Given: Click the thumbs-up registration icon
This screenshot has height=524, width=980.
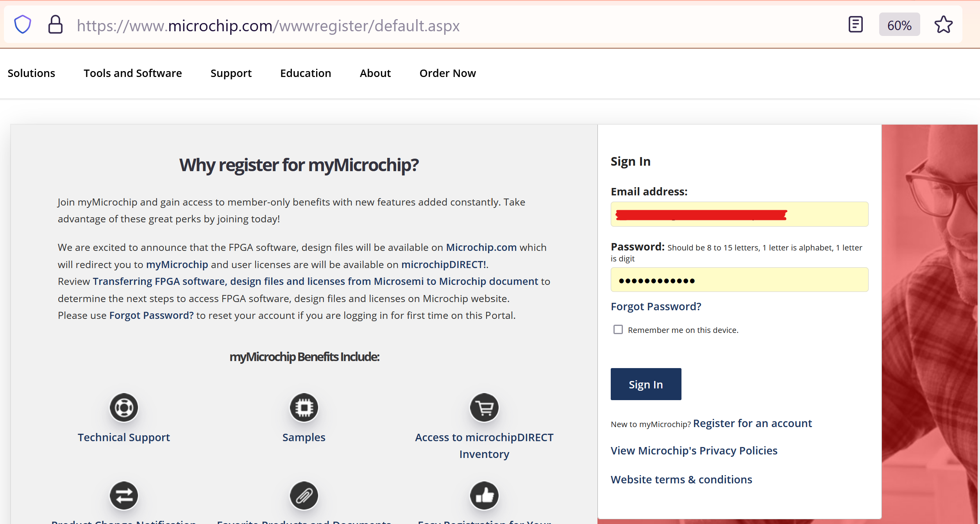Looking at the screenshot, I should (x=484, y=496).
